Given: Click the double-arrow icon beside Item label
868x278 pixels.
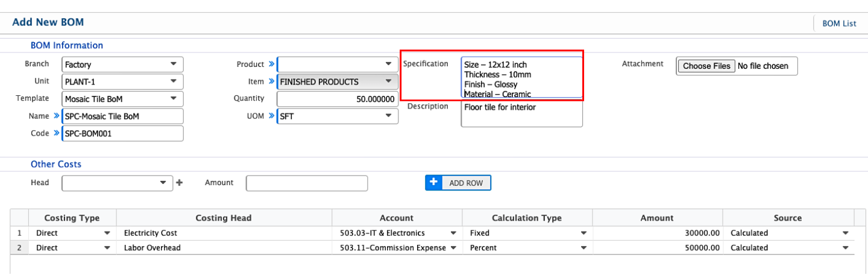Looking at the screenshot, I should click(271, 81).
